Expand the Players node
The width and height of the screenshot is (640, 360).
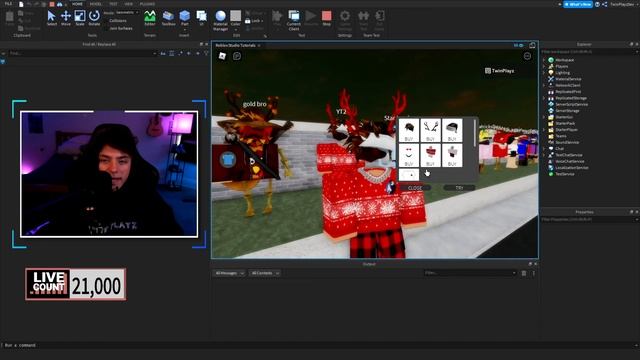tap(544, 66)
